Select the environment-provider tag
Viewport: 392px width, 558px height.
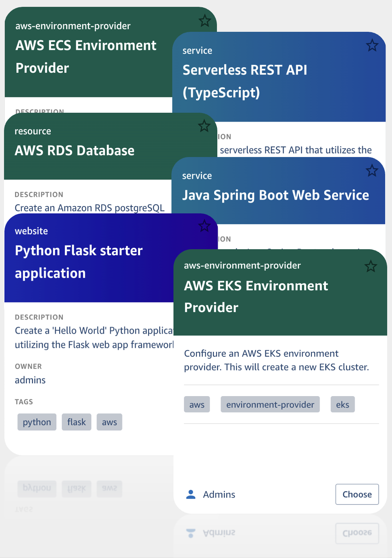[x=270, y=405]
